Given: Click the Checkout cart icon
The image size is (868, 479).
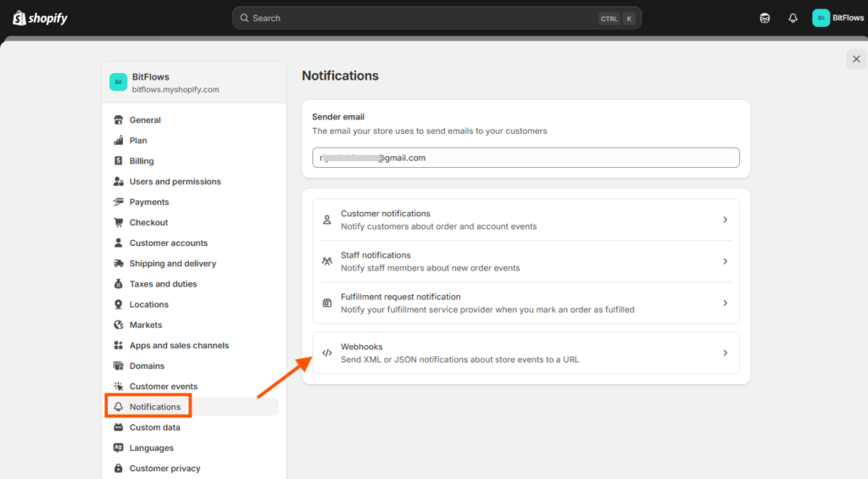Looking at the screenshot, I should tap(119, 223).
